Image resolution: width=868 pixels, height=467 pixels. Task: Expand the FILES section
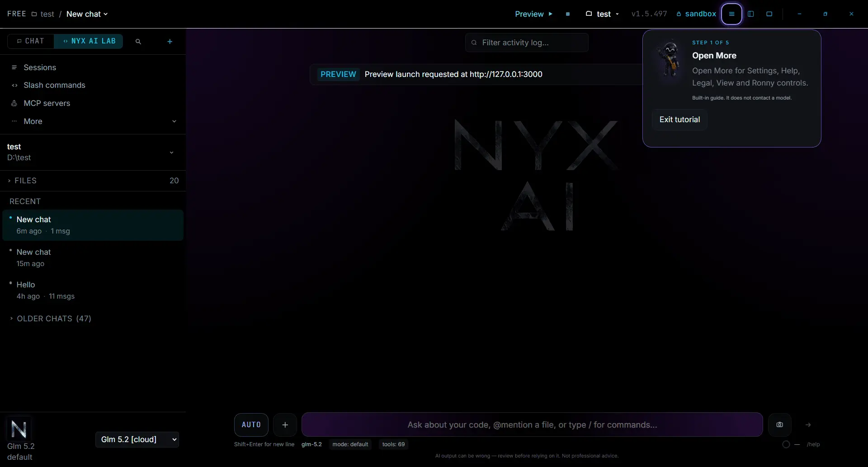(93, 181)
